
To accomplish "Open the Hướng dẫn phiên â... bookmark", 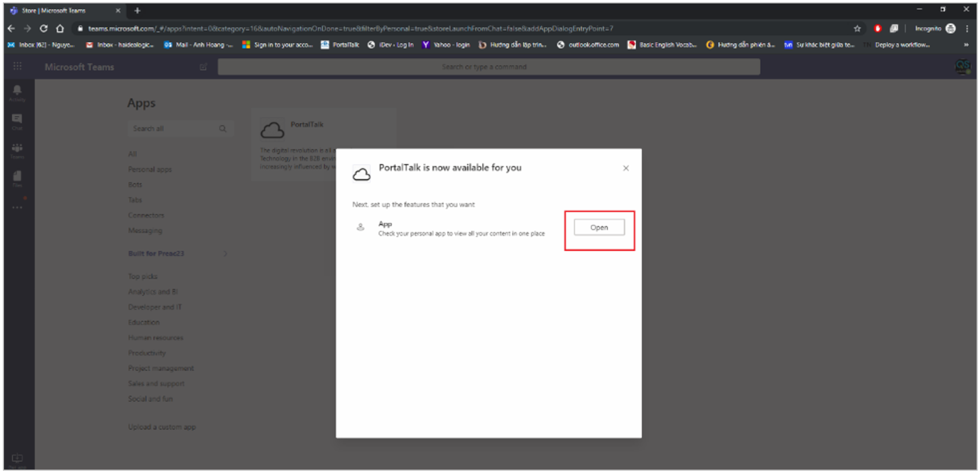I will pyautogui.click(x=741, y=44).
